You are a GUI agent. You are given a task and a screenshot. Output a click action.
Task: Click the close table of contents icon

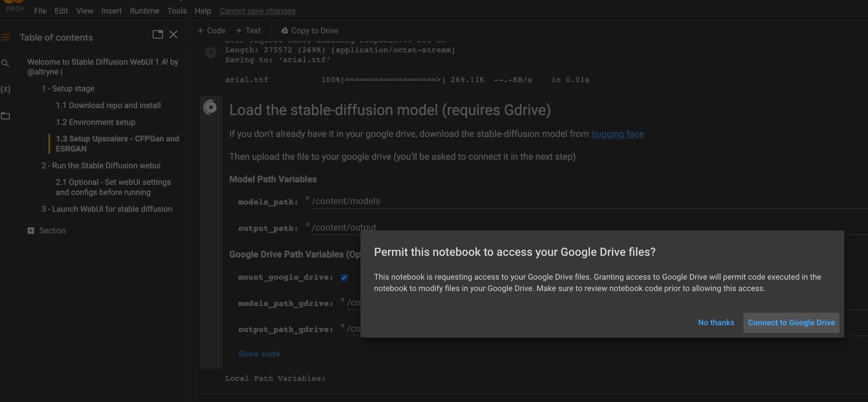pos(173,34)
